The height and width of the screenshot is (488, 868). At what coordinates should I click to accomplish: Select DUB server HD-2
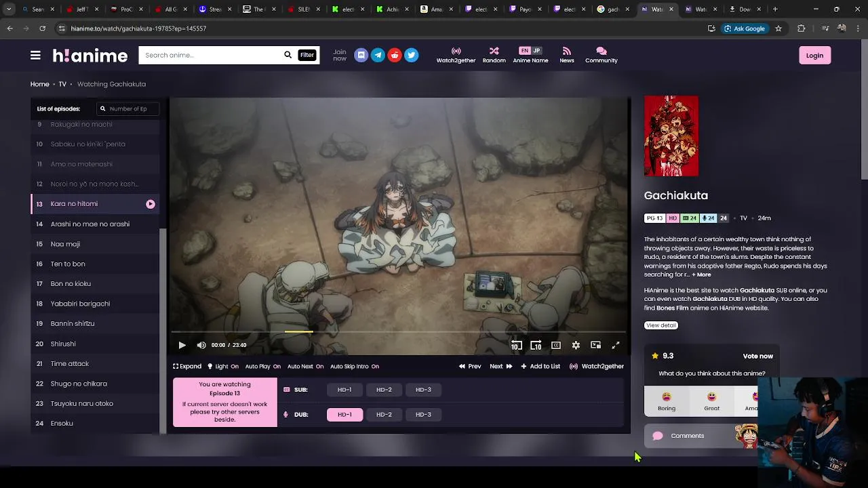coord(384,414)
